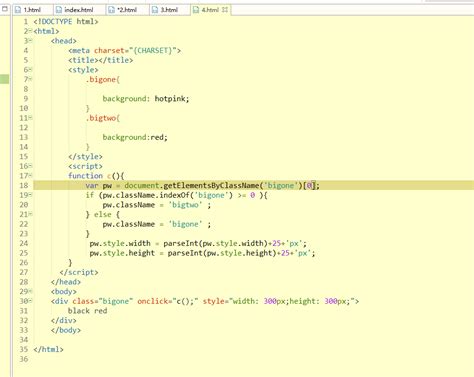Close the 4.html tab with its X icon

click(225, 10)
